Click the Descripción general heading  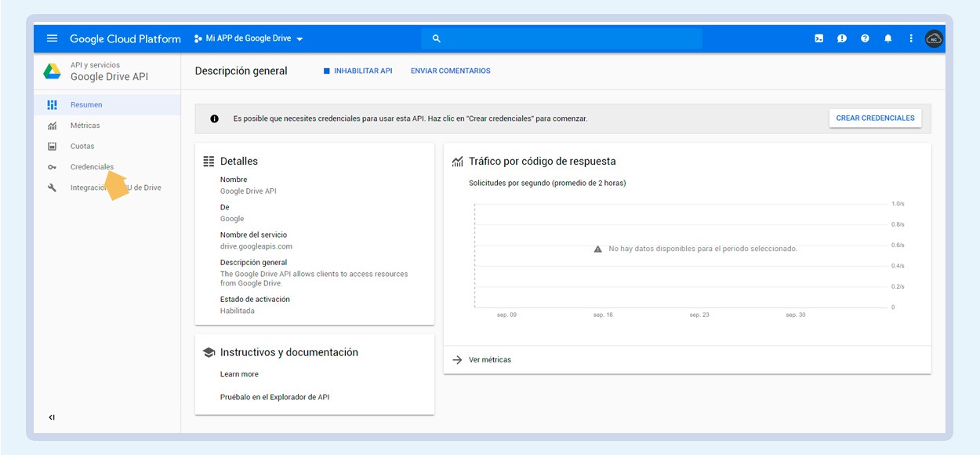(241, 71)
